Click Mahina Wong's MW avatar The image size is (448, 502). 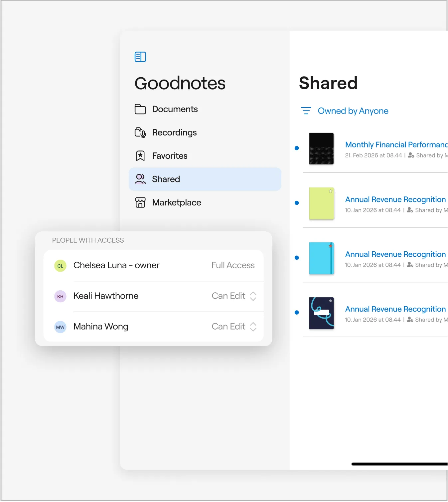pyautogui.click(x=60, y=327)
